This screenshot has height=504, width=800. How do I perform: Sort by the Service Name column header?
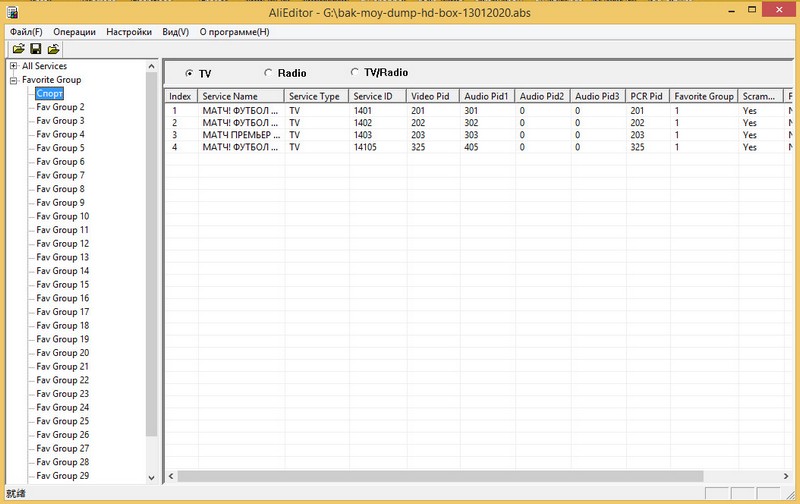coord(241,96)
